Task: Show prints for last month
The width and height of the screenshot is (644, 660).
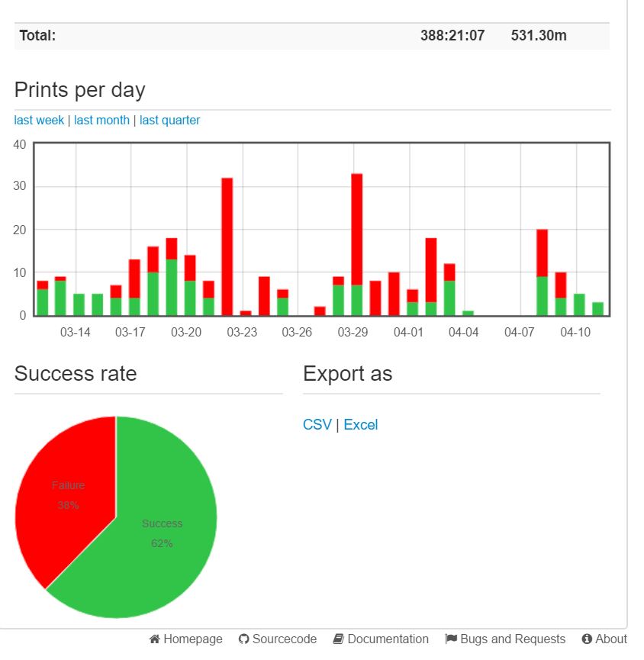Action: (101, 121)
